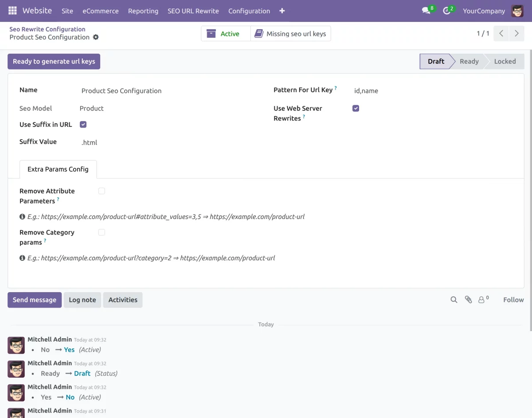
Task: Open the conversations panel with 8 notifications
Action: 426,10
